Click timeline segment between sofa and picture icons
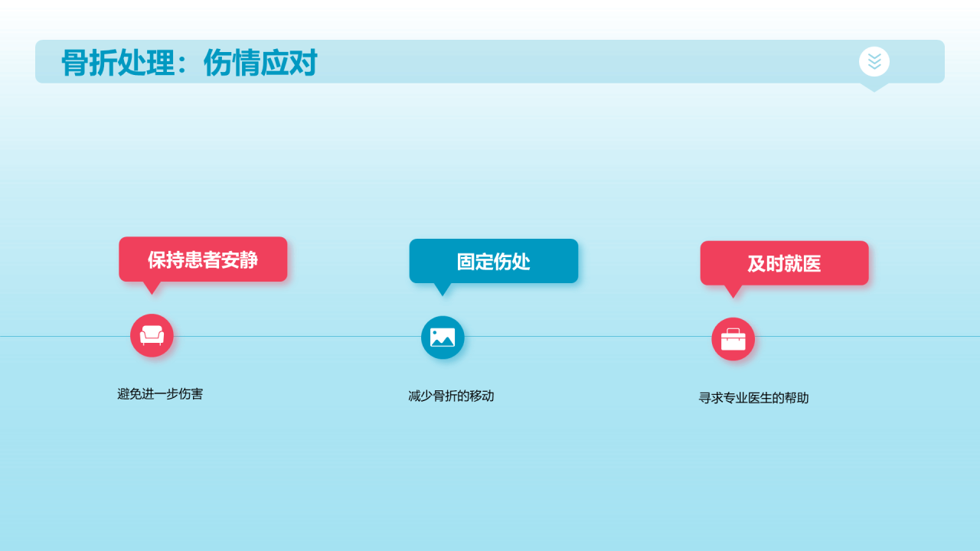Screen dimensions: 980x551 [297, 336]
